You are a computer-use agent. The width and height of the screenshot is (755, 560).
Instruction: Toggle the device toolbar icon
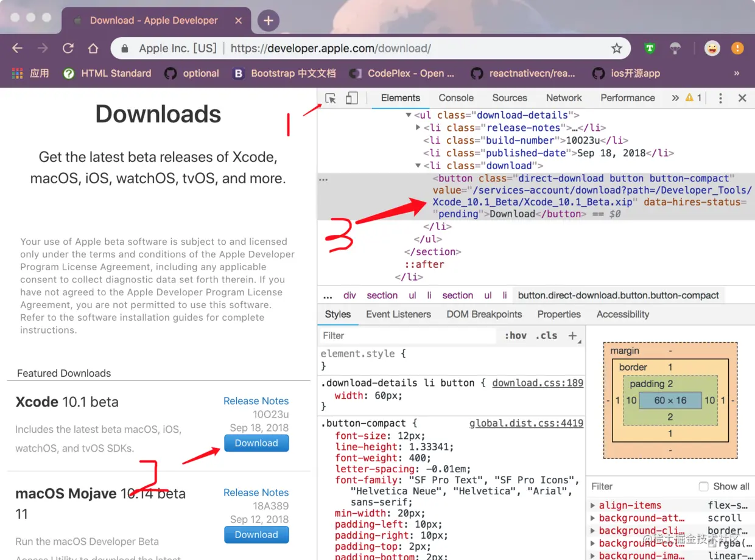click(351, 98)
